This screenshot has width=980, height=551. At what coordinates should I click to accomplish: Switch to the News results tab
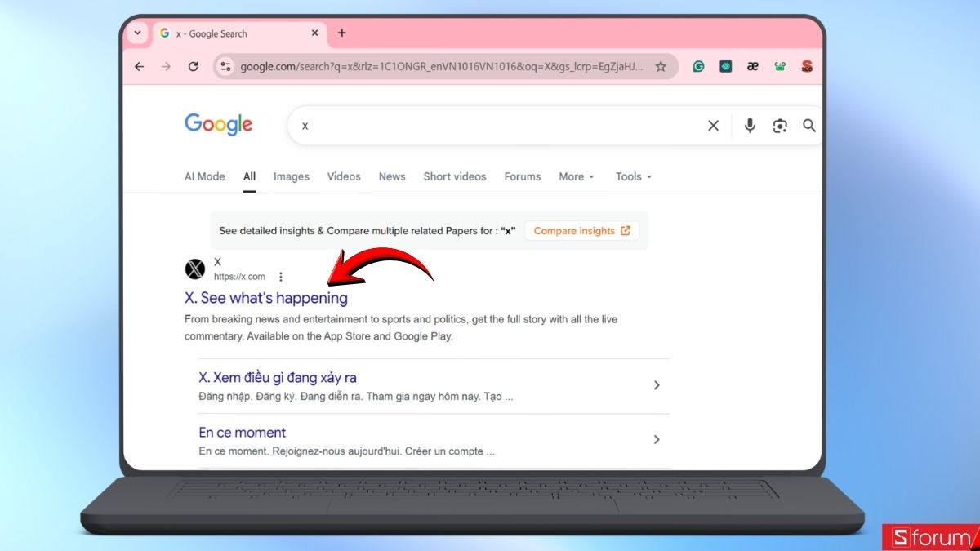392,176
